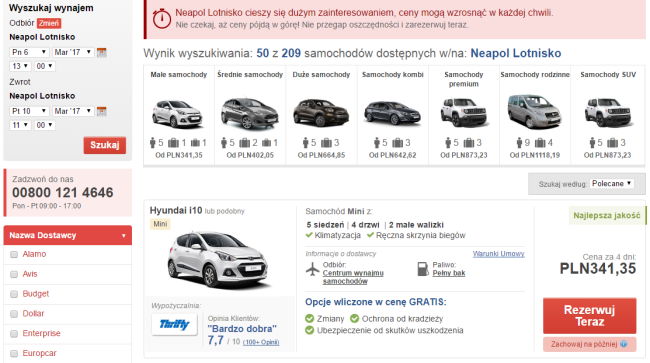650x363 pixels.
Task: Open the 100+ Opinii reviews link
Action: (x=261, y=342)
